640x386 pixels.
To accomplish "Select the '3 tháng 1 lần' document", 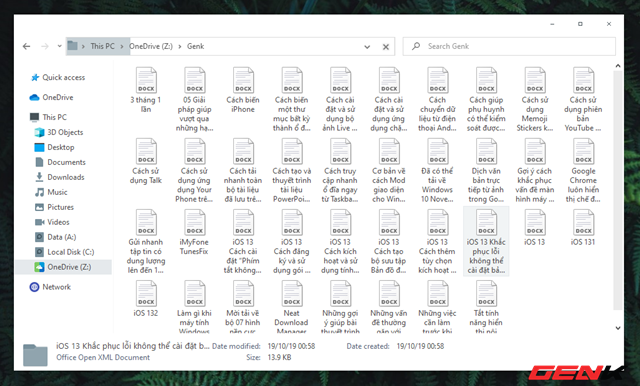I will [146, 91].
